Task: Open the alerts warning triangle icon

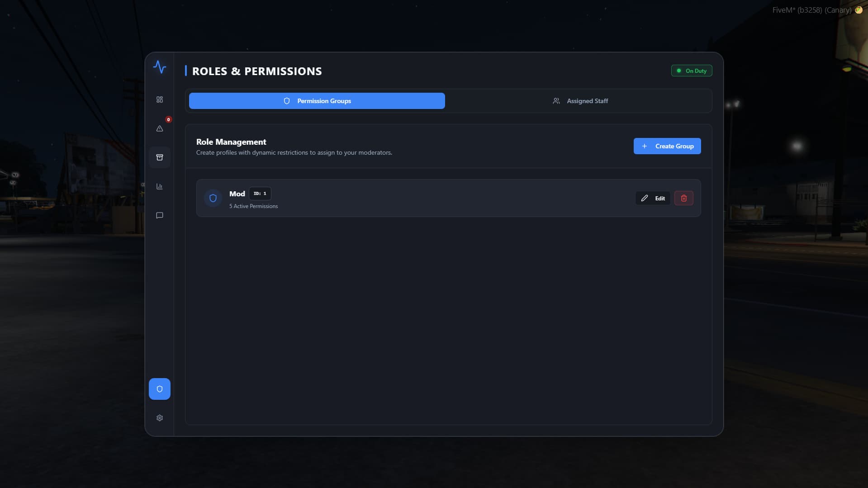Action: 160,128
